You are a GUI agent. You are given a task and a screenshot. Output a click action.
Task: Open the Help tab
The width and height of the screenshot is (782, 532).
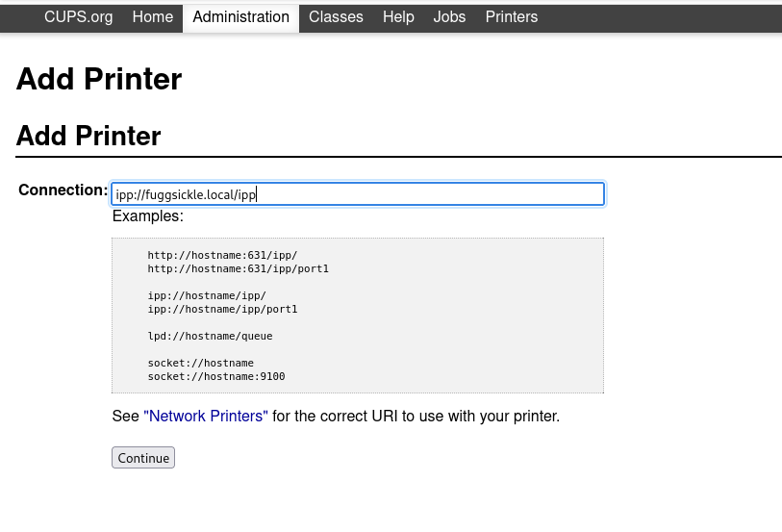[x=398, y=17]
